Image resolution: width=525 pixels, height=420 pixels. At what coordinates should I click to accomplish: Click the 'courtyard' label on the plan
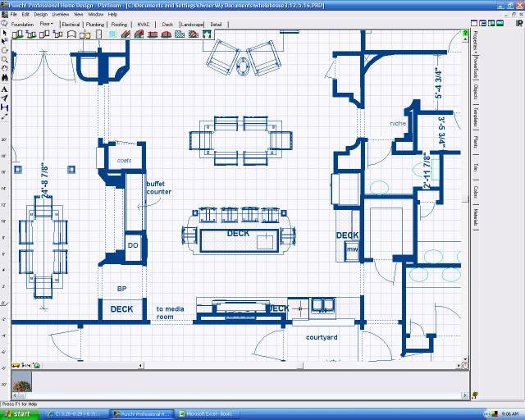322,337
